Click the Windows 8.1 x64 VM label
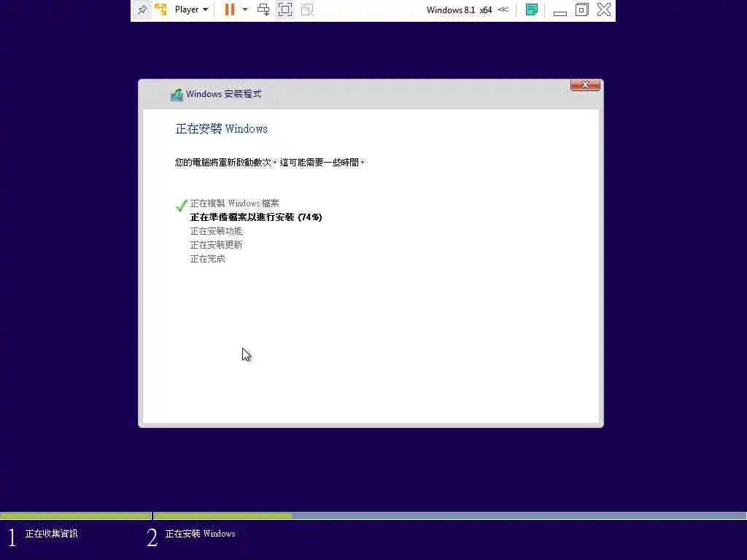Screen dimensions: 747x560 459,10
